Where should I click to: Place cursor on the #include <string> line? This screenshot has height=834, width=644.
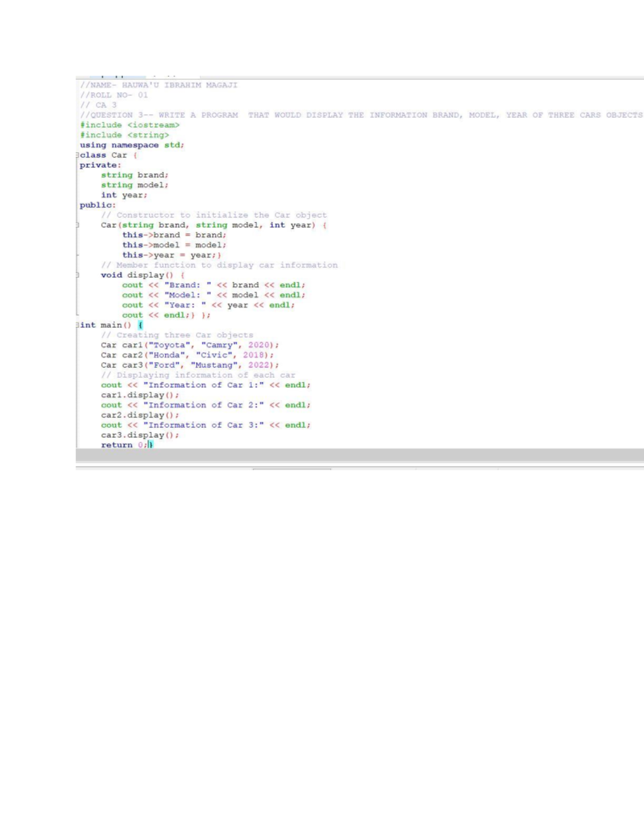tap(123, 135)
